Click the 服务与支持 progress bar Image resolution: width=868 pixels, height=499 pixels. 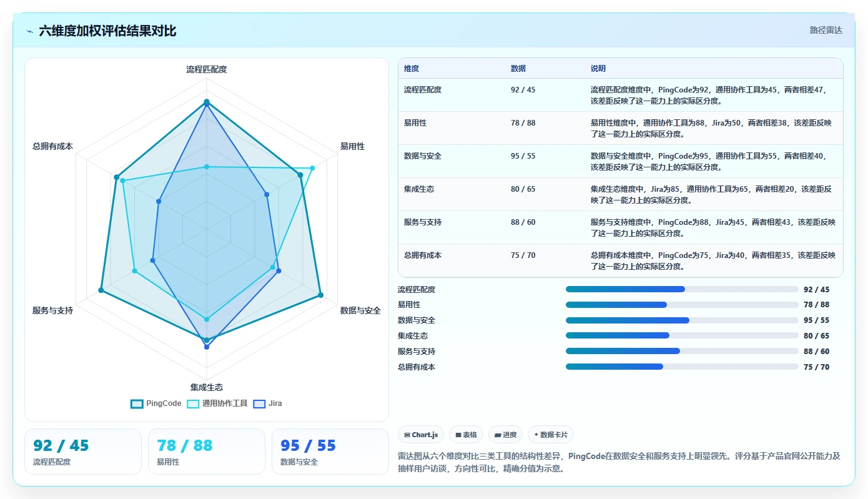point(682,351)
